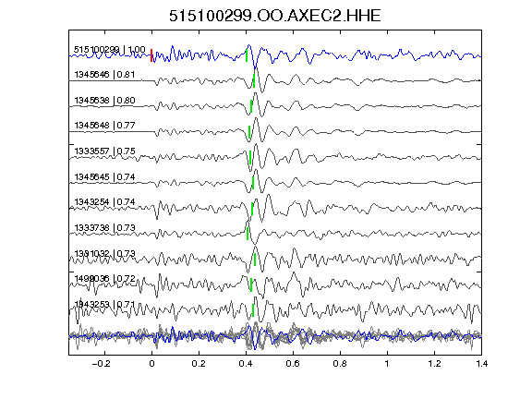Click the green pick marker on trace 1391032
532x399 pixels.
[255, 260]
